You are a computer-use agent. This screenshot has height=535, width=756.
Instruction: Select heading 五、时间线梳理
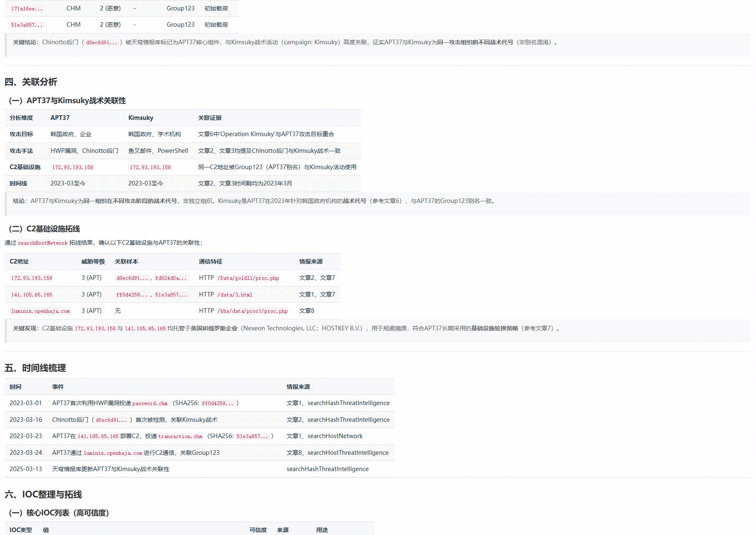(x=36, y=368)
